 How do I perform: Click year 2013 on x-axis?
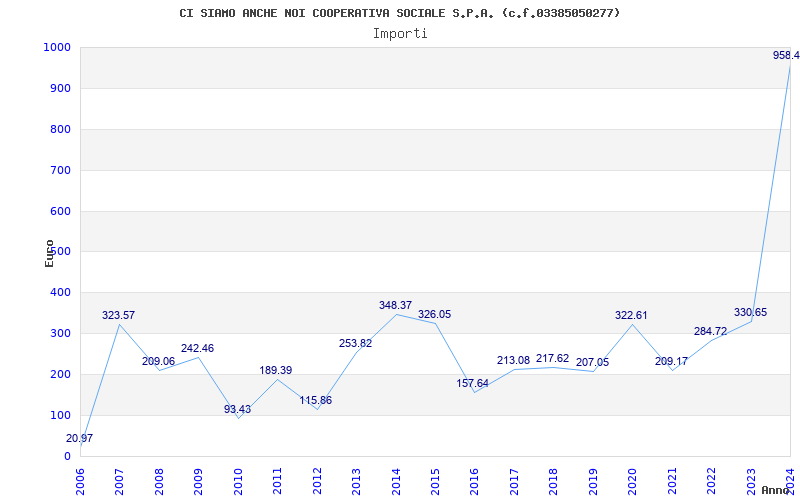tap(356, 482)
